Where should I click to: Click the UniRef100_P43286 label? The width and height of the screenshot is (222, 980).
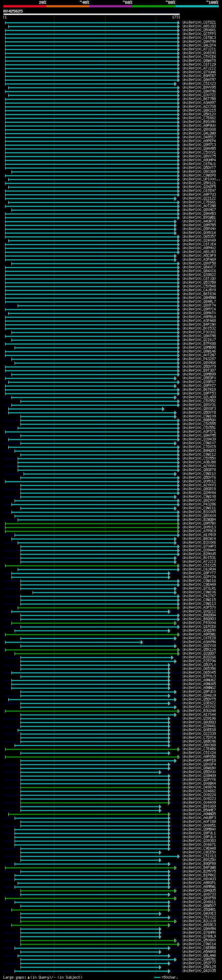[x=199, y=504]
